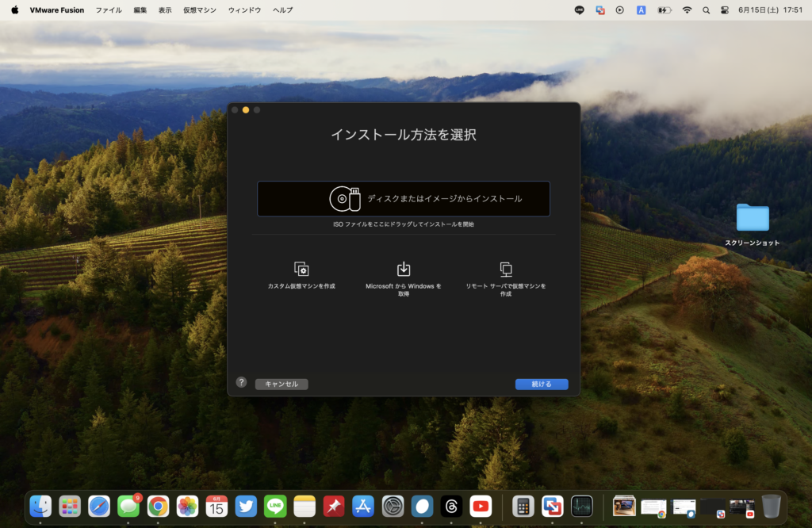The image size is (812, 528).
Task: Open the 表示 menu
Action: pos(164,10)
